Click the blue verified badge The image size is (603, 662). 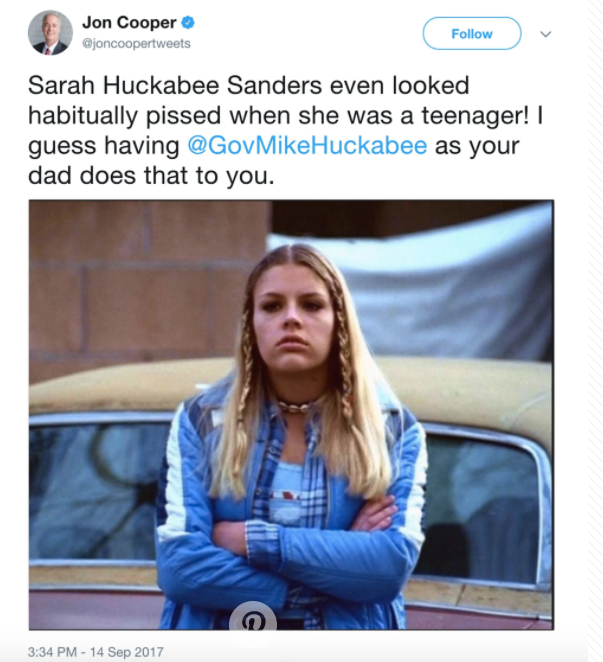tap(188, 22)
